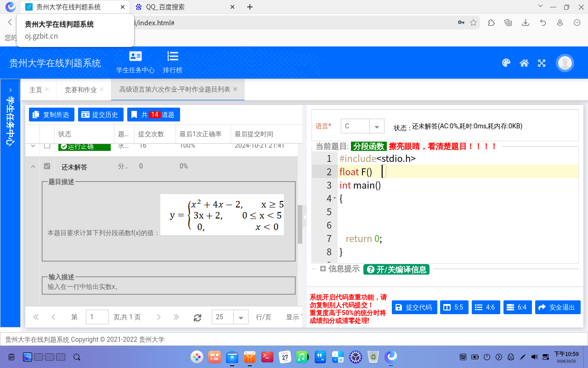
Task: Open the terminal app in the dock
Action: [x=267, y=356]
